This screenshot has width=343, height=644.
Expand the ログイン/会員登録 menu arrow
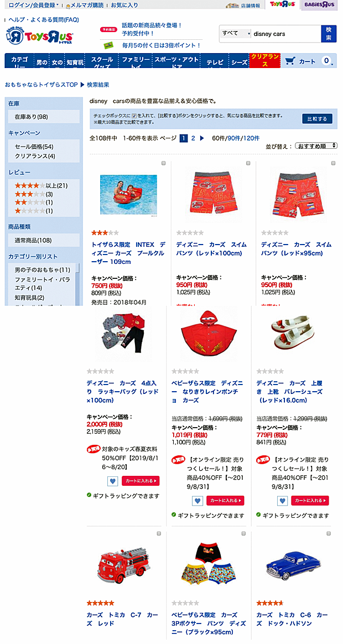(x=58, y=6)
